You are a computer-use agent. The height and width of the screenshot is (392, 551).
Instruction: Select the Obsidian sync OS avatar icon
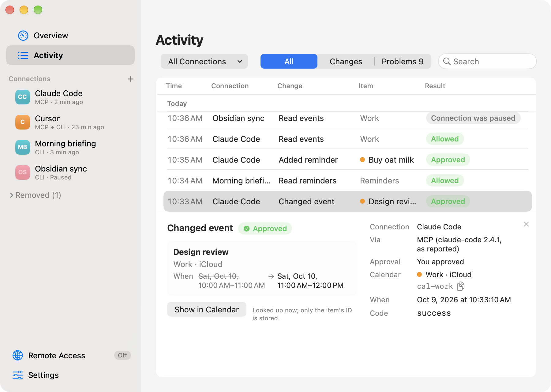[x=23, y=172]
